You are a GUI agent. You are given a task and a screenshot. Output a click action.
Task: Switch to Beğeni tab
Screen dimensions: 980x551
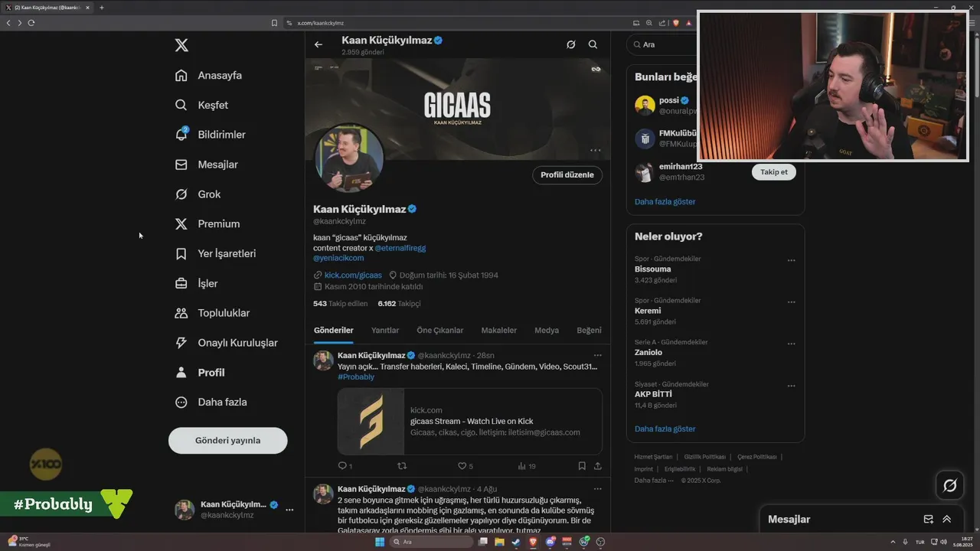pos(589,331)
